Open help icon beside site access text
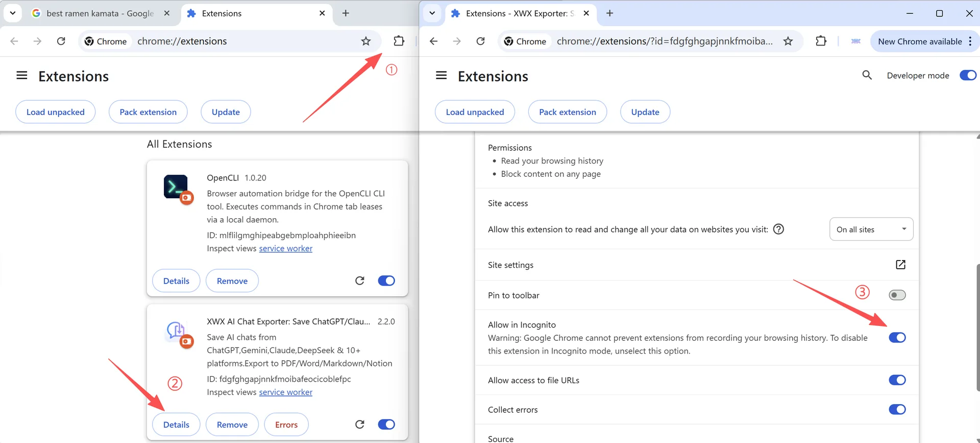The width and height of the screenshot is (980, 443). click(x=778, y=229)
